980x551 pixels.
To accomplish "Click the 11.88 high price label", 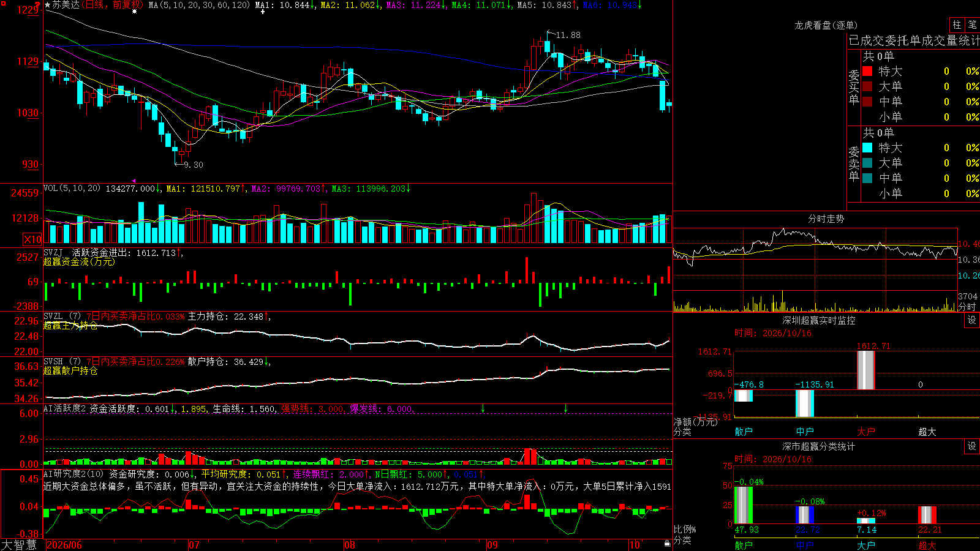I will [x=568, y=35].
